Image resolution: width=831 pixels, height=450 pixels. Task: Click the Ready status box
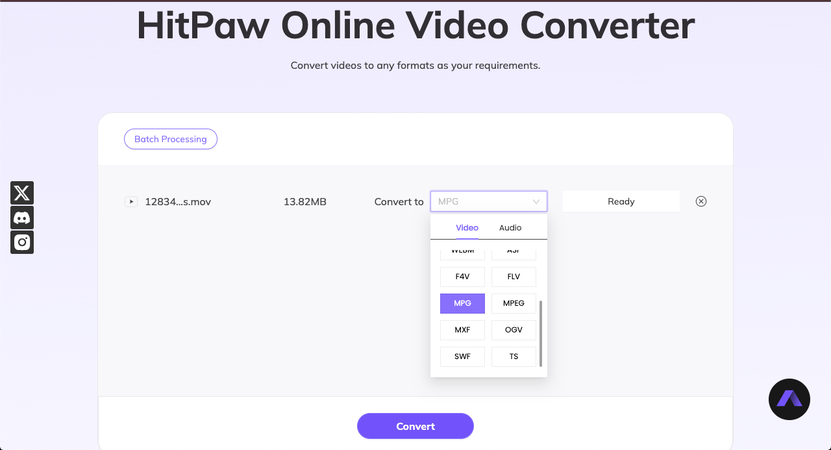(621, 201)
